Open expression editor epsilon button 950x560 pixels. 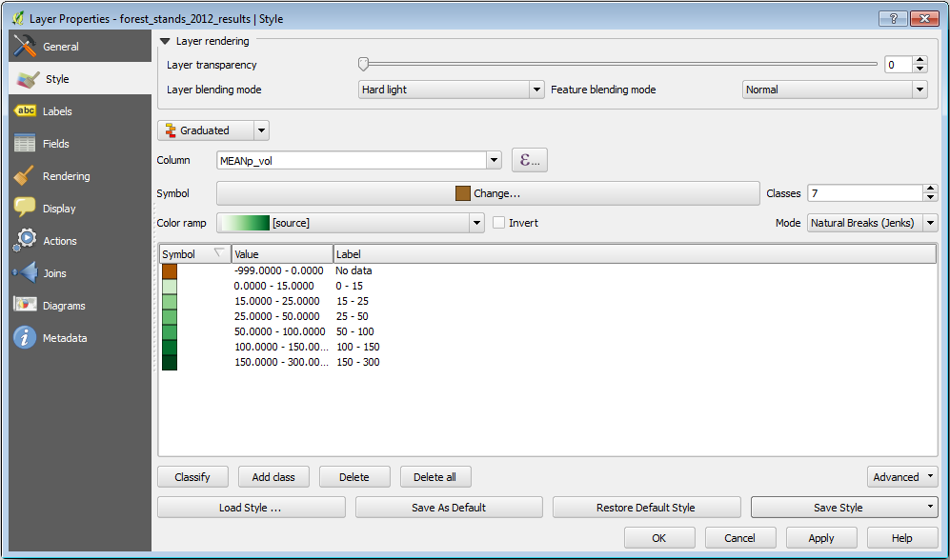[530, 160]
